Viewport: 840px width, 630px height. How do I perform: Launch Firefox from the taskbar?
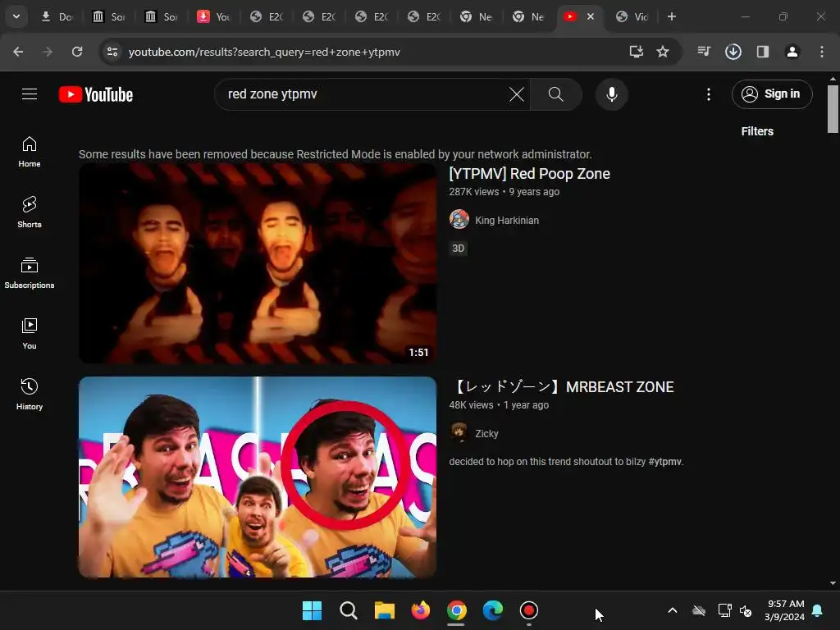pyautogui.click(x=421, y=610)
